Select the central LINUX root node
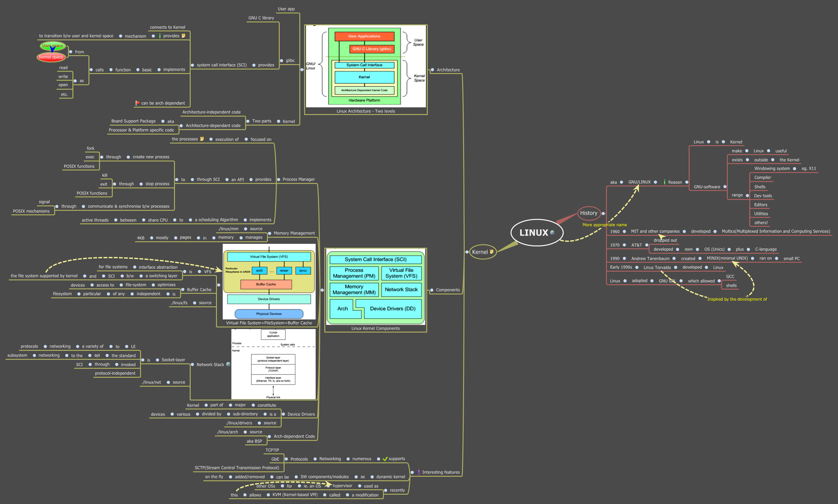The height and width of the screenshot is (504, 838). (x=537, y=233)
